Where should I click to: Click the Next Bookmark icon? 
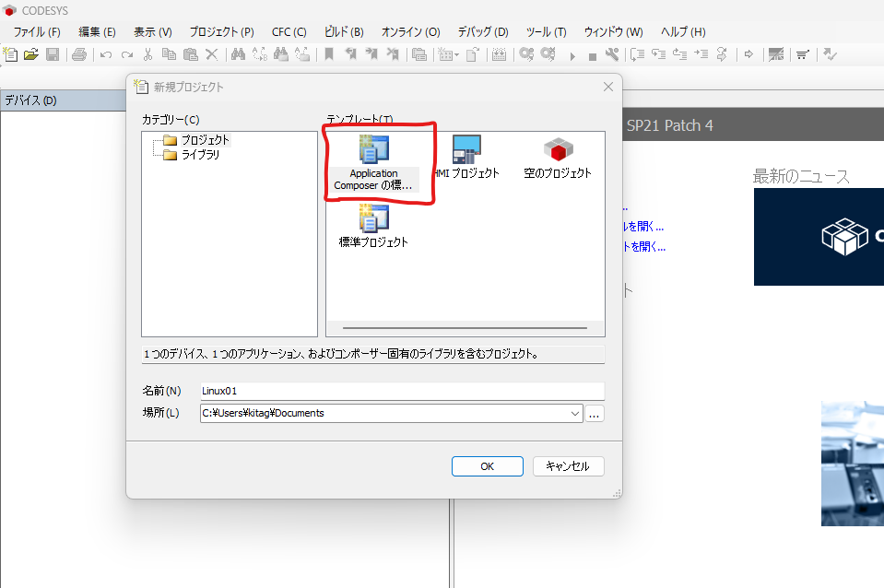pyautogui.click(x=371, y=54)
